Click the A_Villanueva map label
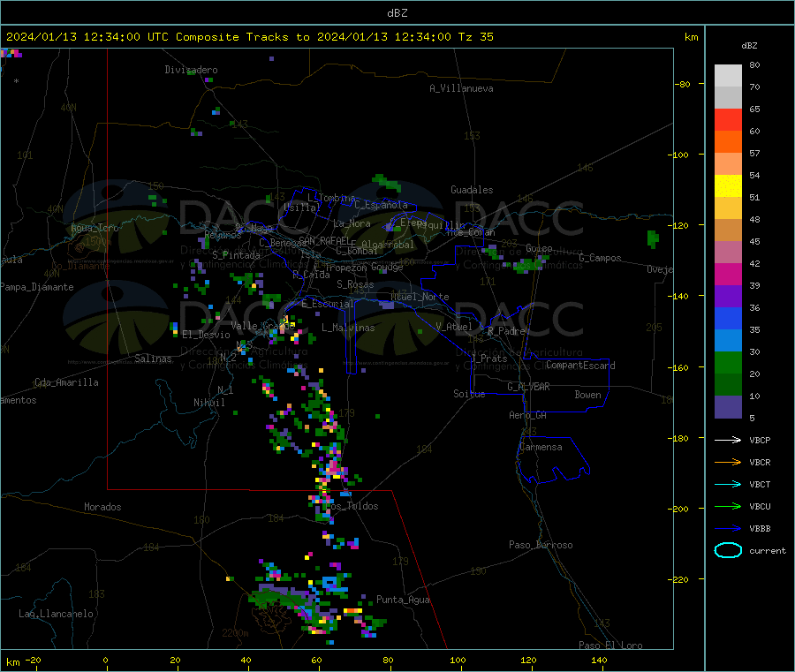 coord(461,88)
